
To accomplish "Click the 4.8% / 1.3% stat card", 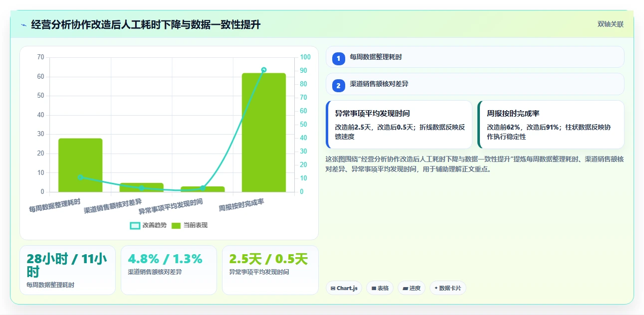I will coord(169,270).
